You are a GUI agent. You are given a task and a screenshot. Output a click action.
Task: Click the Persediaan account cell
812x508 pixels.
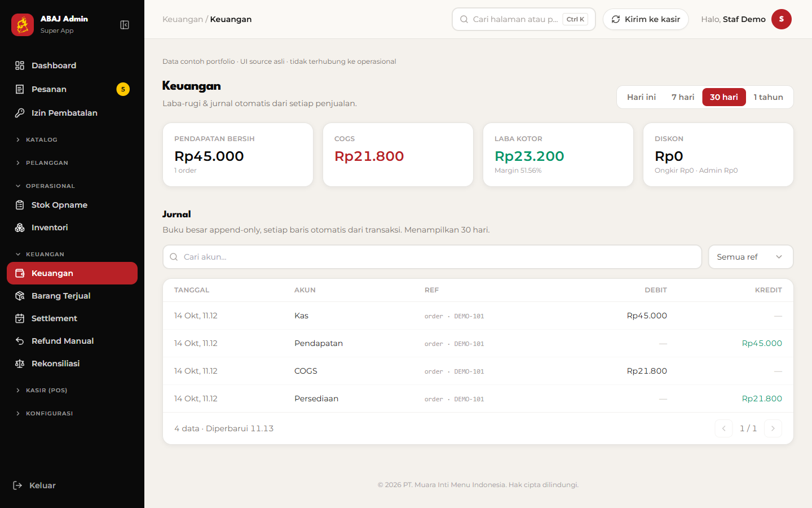(316, 398)
